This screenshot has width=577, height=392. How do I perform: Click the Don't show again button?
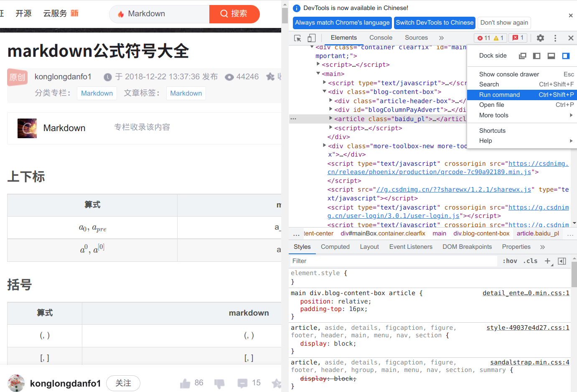pos(504,23)
